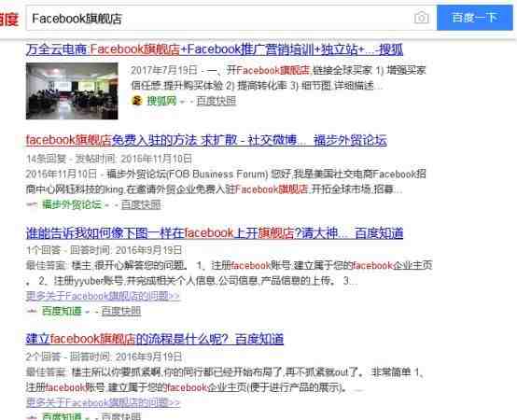Image resolution: width=517 pixels, height=420 pixels.
Task: Click the dropdown arrow after 福步外贸论坛
Action: pyautogui.click(x=106, y=205)
